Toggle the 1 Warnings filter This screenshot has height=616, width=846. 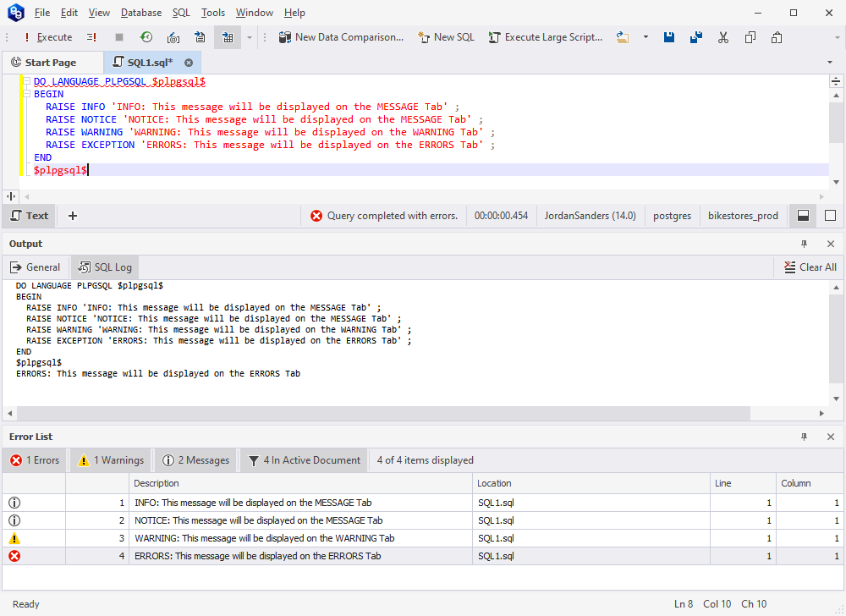pos(111,460)
